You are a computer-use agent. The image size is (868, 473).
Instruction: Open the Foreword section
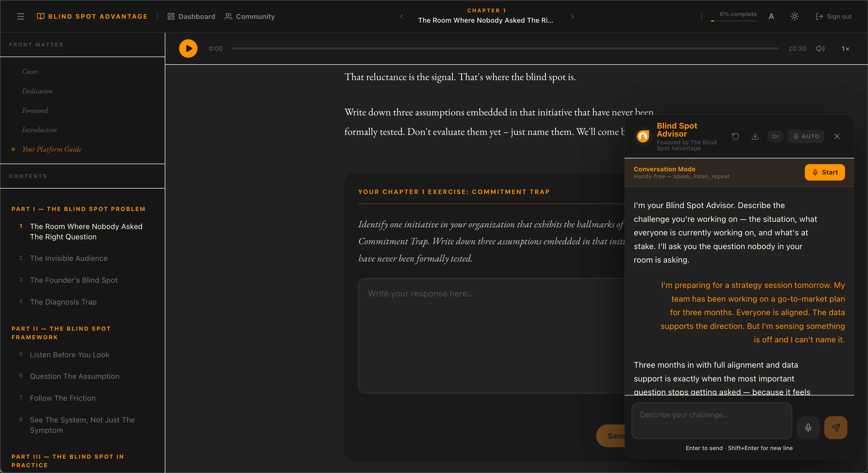coord(35,111)
